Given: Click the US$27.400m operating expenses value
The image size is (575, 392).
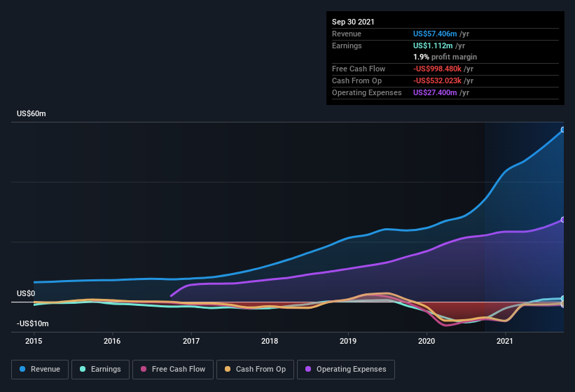Looking at the screenshot, I should click(x=435, y=92).
